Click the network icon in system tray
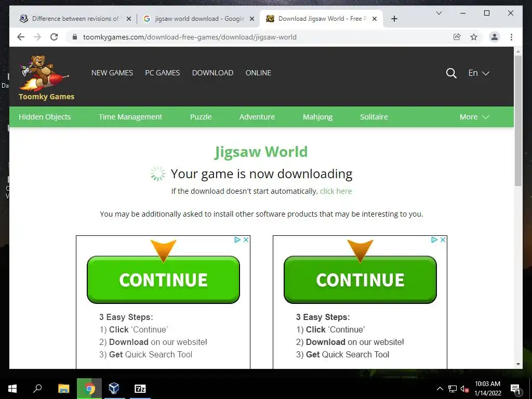 pos(453,389)
